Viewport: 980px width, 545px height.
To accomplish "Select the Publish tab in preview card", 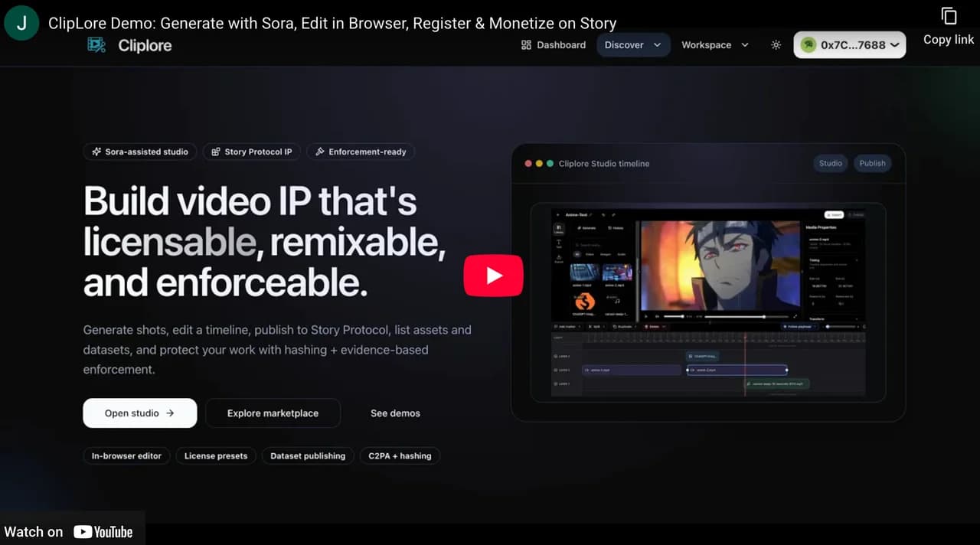I will [872, 163].
